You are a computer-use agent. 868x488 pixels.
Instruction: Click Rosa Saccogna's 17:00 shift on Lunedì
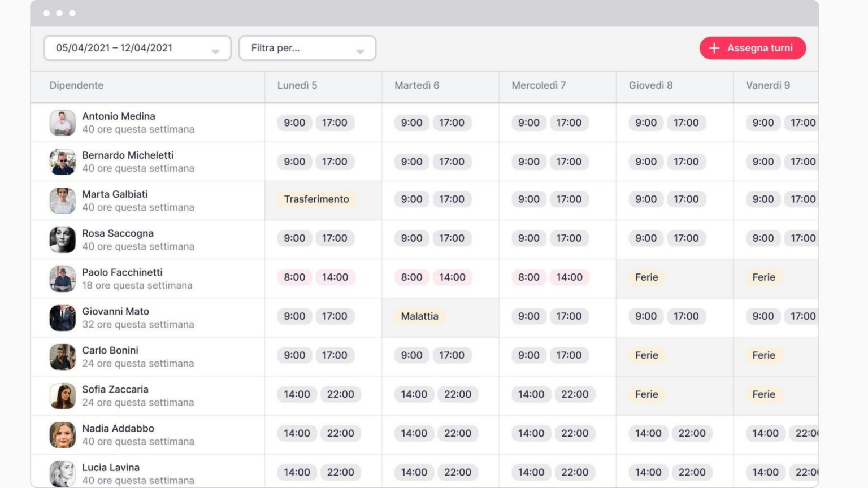pyautogui.click(x=335, y=238)
